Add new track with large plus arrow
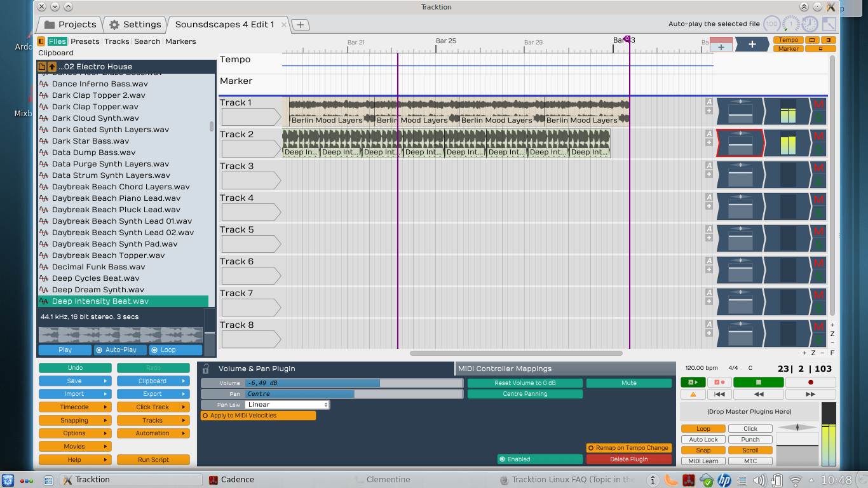The height and width of the screenshot is (488, 868). (752, 44)
